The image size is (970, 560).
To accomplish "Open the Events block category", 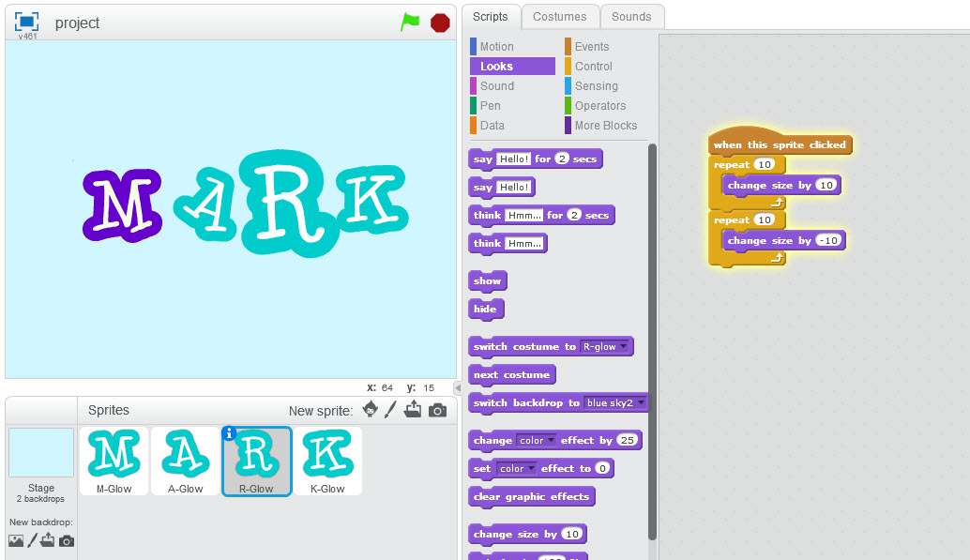I will pos(594,46).
